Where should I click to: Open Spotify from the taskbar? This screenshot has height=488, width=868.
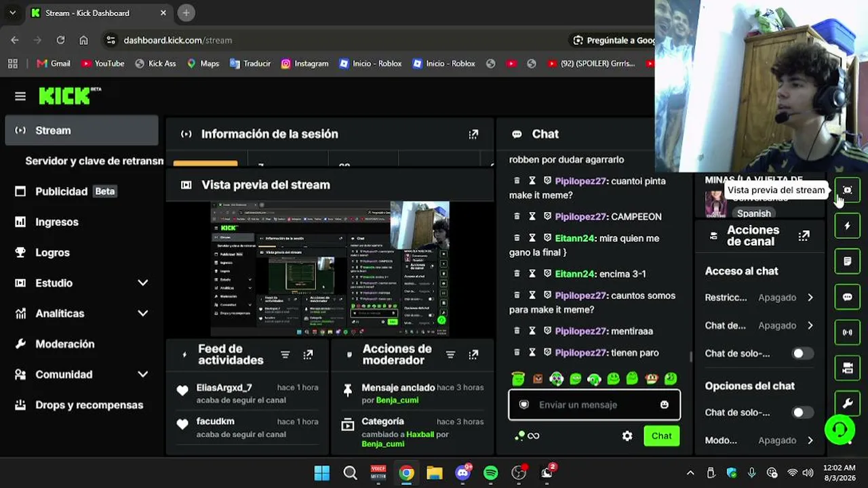click(x=491, y=472)
